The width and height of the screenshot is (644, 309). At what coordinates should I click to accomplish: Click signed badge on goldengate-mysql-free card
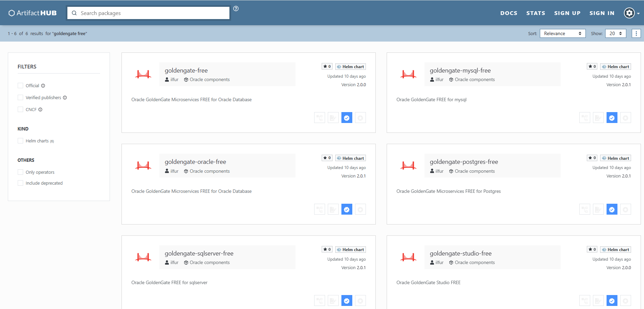pos(598,118)
